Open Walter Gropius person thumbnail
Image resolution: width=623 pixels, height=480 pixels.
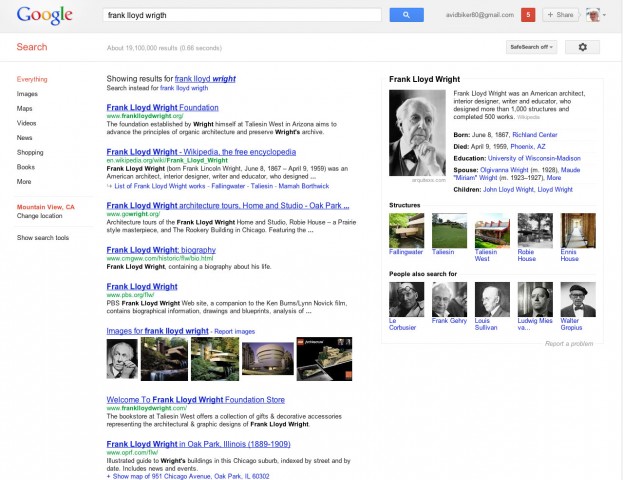point(578,299)
